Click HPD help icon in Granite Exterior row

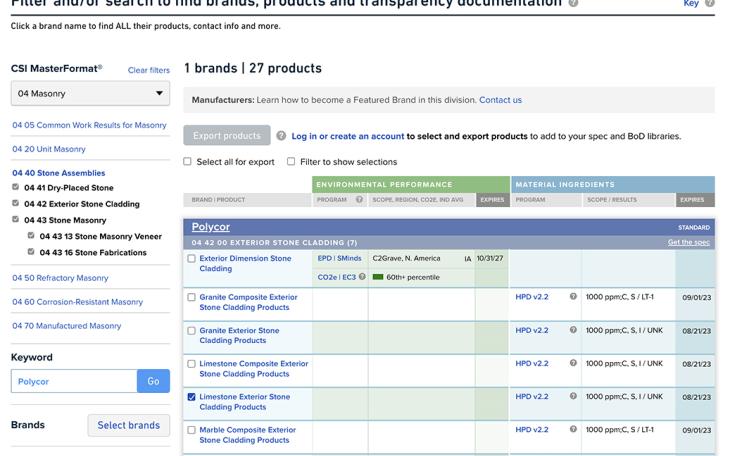(573, 330)
